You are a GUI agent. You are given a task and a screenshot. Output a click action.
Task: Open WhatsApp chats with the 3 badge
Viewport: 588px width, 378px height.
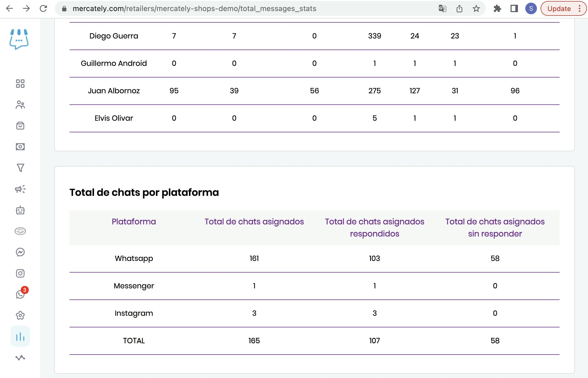tap(20, 294)
